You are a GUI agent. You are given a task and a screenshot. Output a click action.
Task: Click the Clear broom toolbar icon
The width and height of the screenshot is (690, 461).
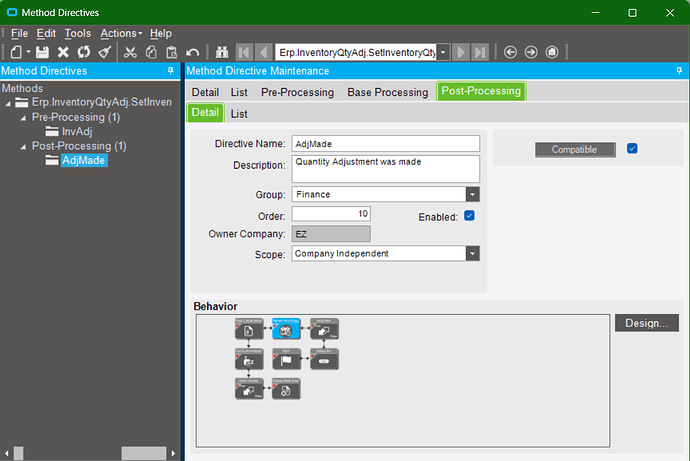[x=105, y=52]
